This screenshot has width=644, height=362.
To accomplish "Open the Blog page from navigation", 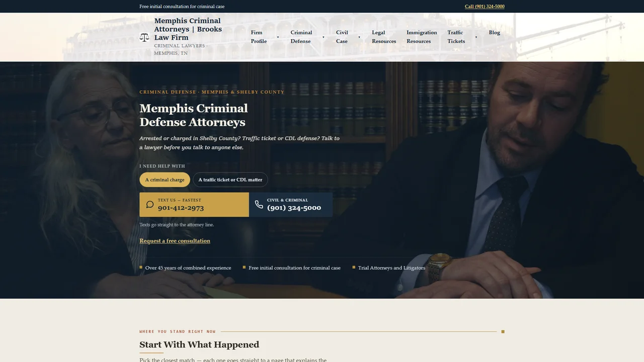I will (x=495, y=33).
